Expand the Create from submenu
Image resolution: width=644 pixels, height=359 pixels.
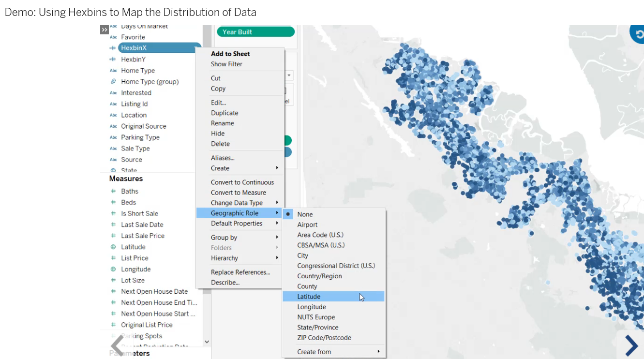click(x=334, y=352)
